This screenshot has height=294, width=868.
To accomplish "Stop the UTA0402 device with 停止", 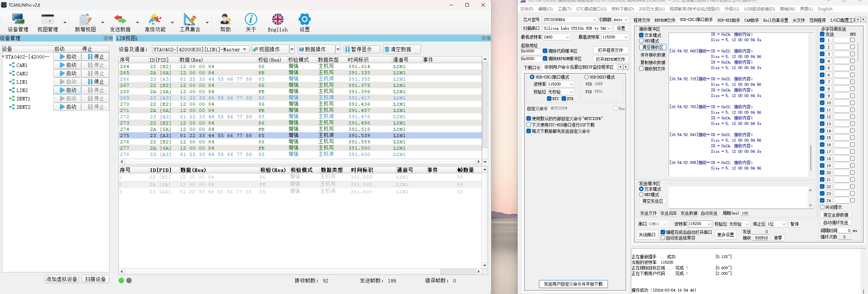I will (x=95, y=56).
